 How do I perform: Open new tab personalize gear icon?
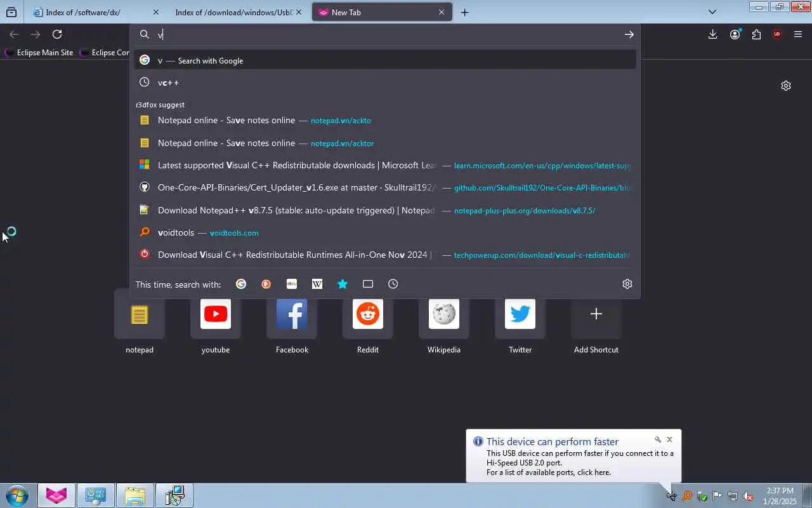coord(786,86)
